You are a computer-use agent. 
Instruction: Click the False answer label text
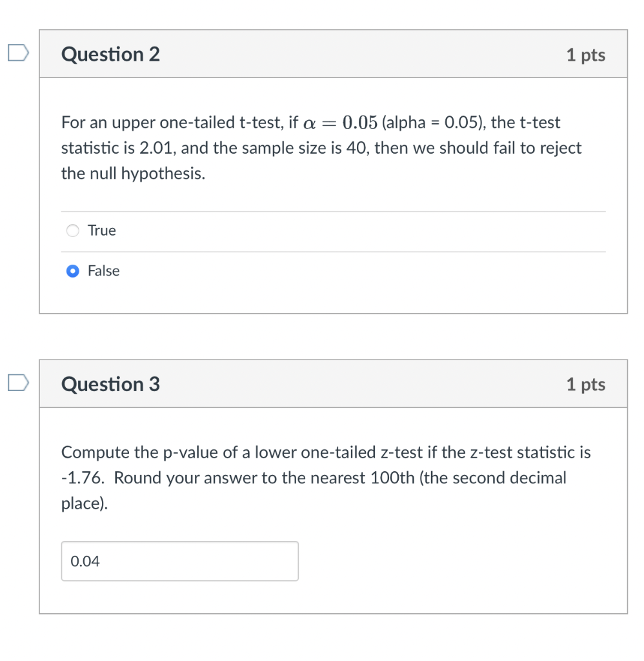pos(104,271)
